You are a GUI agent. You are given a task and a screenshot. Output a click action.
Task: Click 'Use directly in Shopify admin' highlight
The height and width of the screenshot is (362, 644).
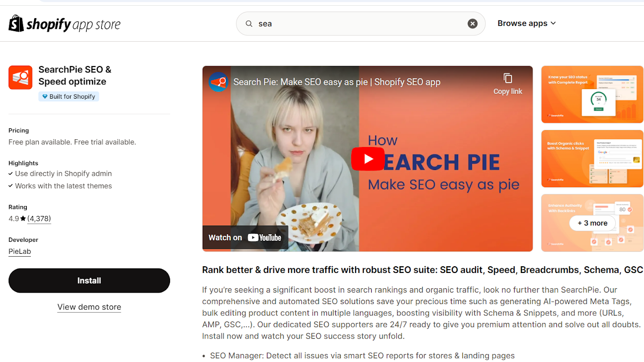[x=63, y=173]
